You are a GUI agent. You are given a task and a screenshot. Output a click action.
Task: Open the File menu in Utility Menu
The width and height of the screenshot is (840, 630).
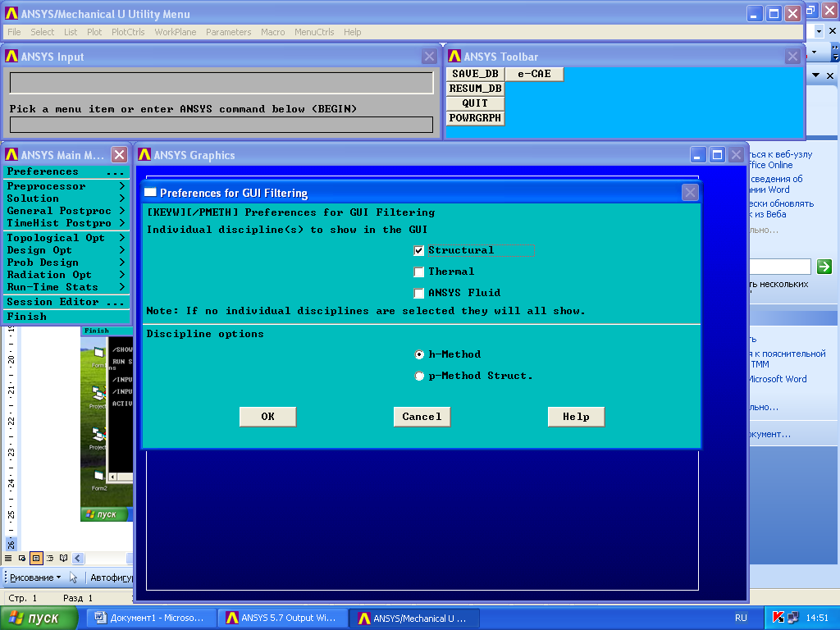click(14, 32)
